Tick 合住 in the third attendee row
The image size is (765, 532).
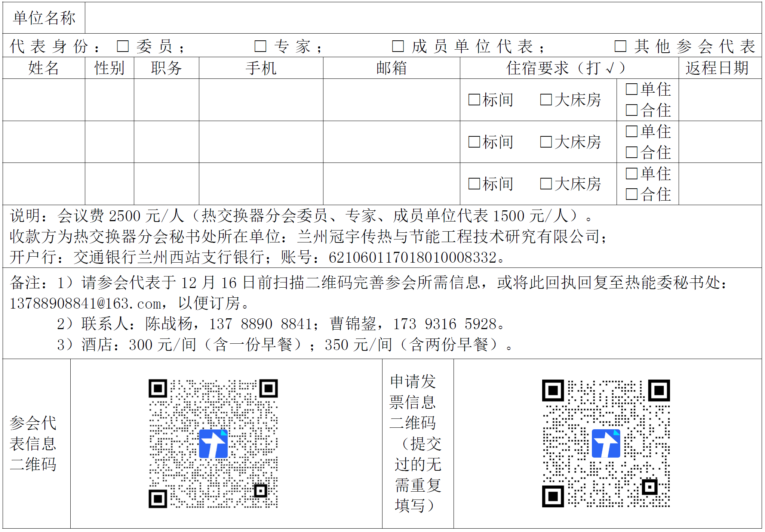(x=632, y=194)
